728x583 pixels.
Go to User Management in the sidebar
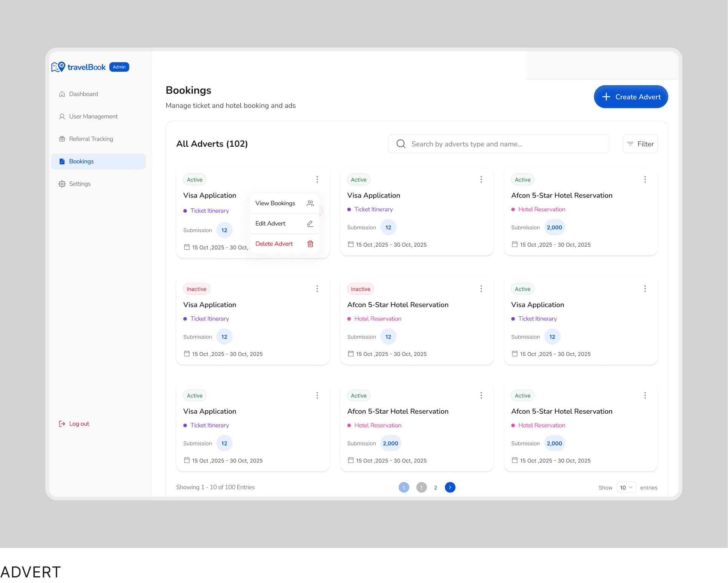pos(93,117)
